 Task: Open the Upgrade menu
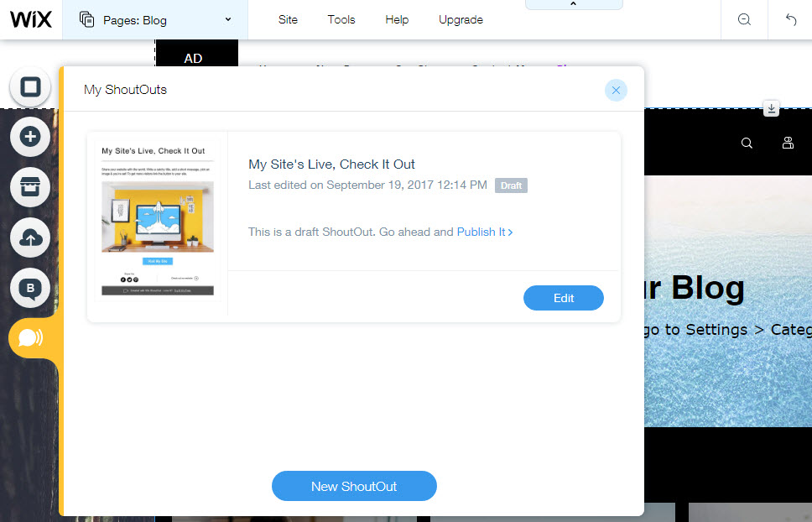tap(461, 19)
